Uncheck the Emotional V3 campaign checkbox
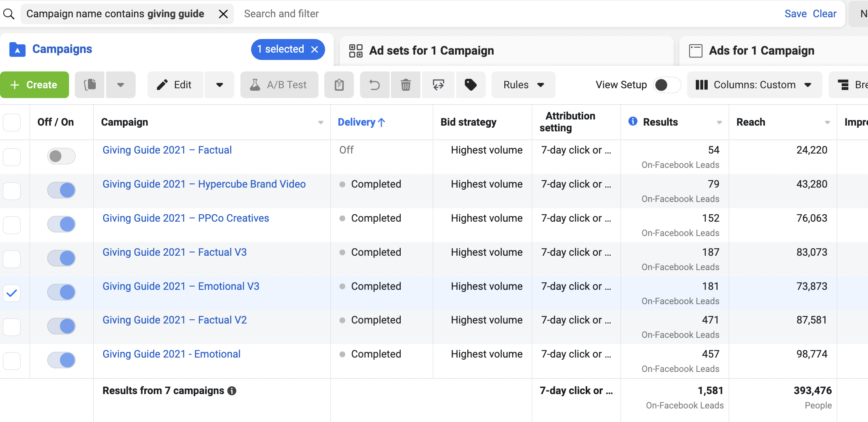 [12, 293]
